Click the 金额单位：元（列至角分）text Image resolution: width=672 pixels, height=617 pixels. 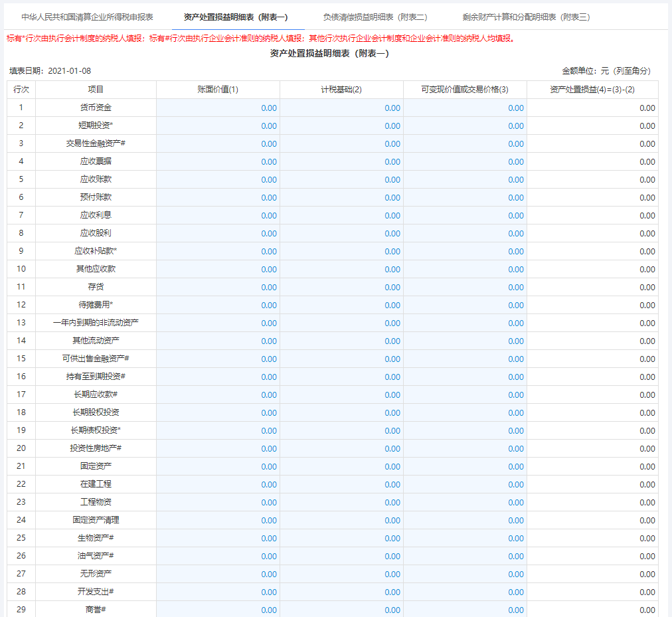click(606, 71)
